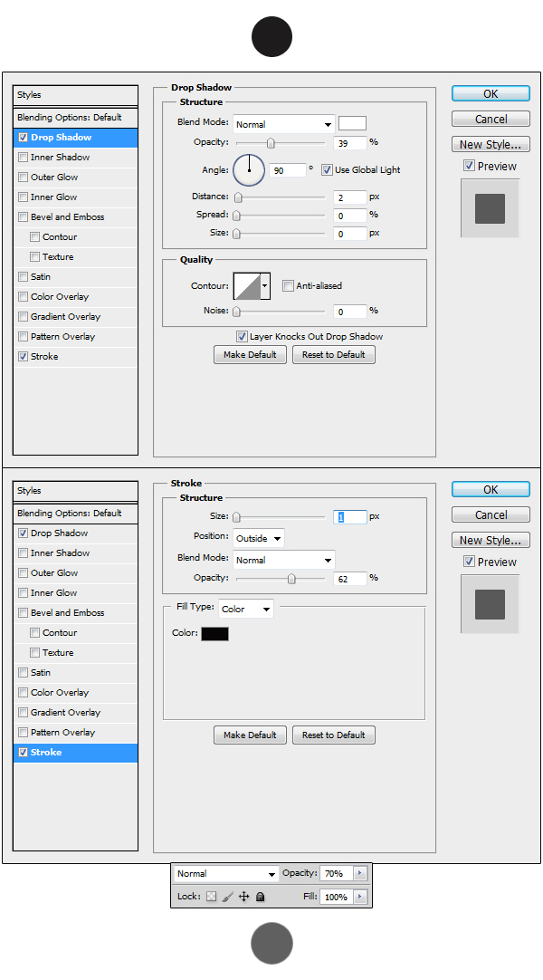Click the Distance slider handle
The width and height of the screenshot is (543, 980).
click(x=238, y=197)
